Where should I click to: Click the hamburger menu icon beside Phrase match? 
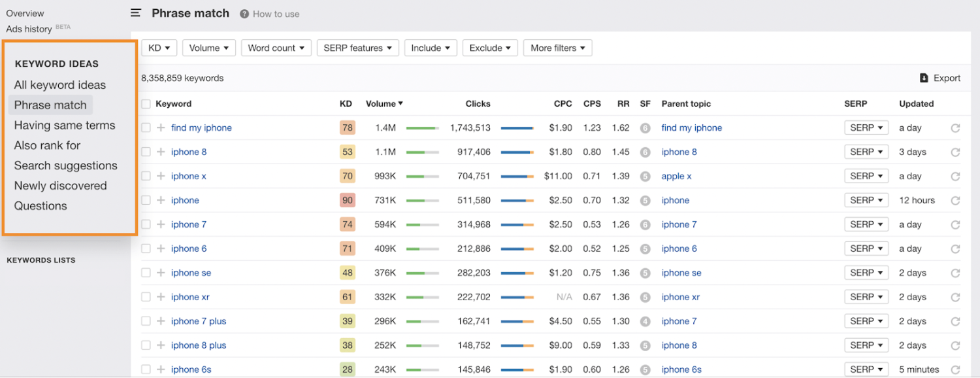(136, 13)
